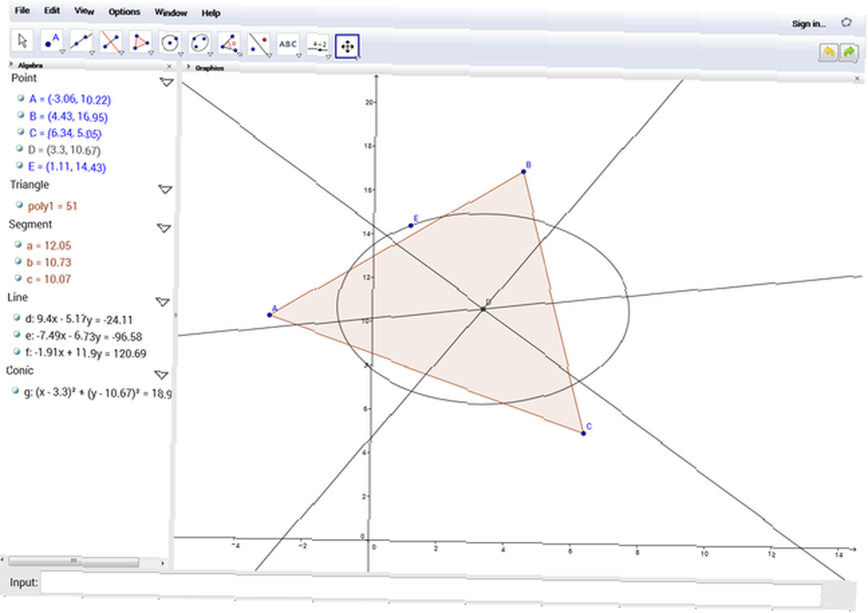Click the Undo arrow button
This screenshot has width=868, height=613.
click(828, 53)
